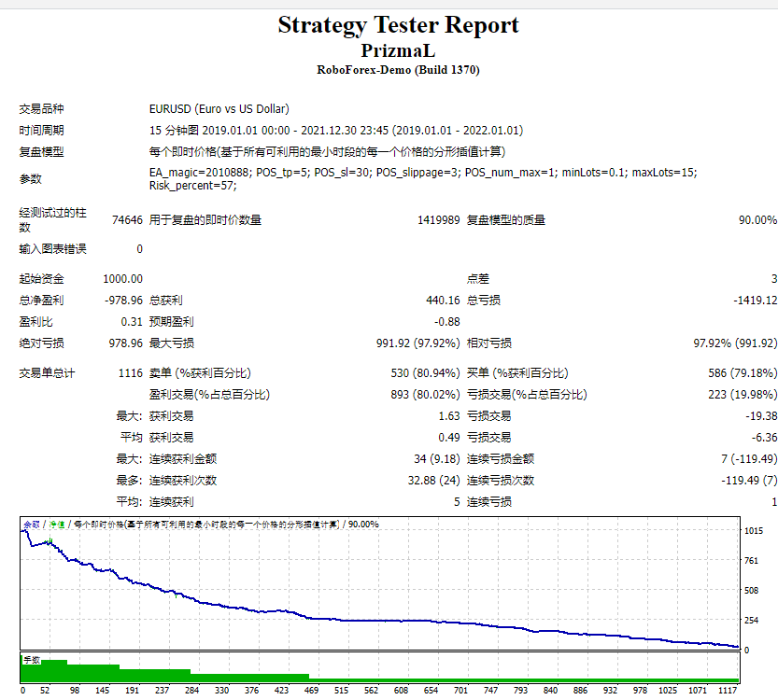
Task: Select gross profit value 440.16
Action: [x=443, y=301]
